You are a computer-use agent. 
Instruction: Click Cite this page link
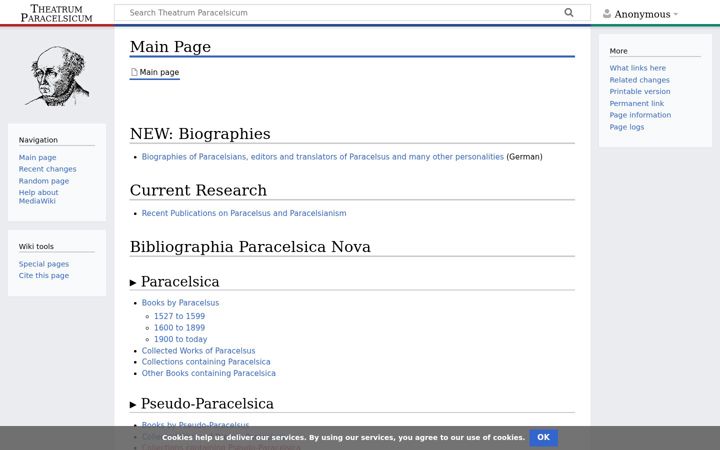(44, 276)
